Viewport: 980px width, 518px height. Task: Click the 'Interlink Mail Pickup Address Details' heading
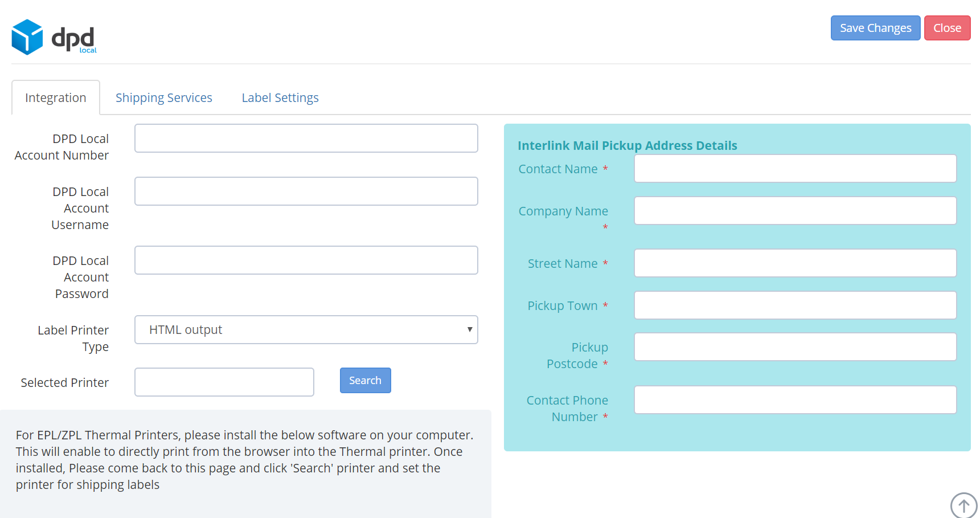point(628,145)
